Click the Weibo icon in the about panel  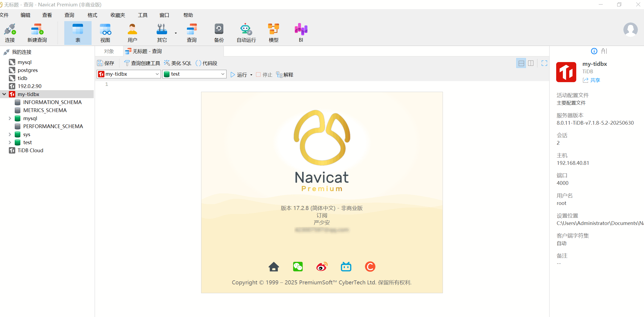(322, 267)
